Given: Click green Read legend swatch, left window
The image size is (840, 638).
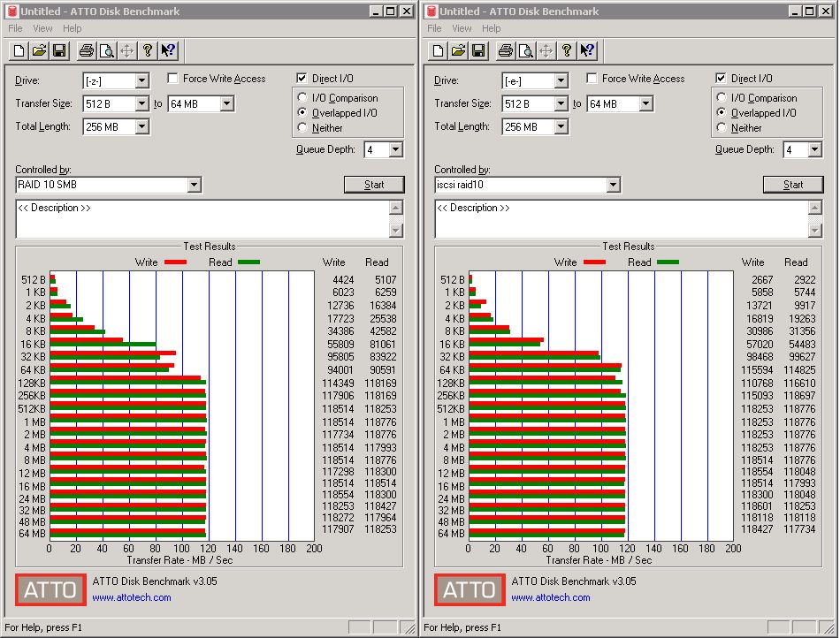Looking at the screenshot, I should tap(249, 262).
